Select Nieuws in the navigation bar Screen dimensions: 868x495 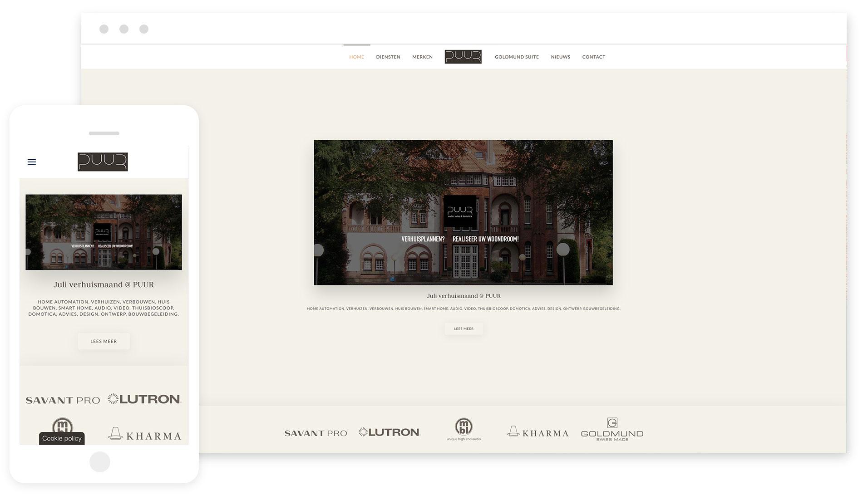coord(560,57)
